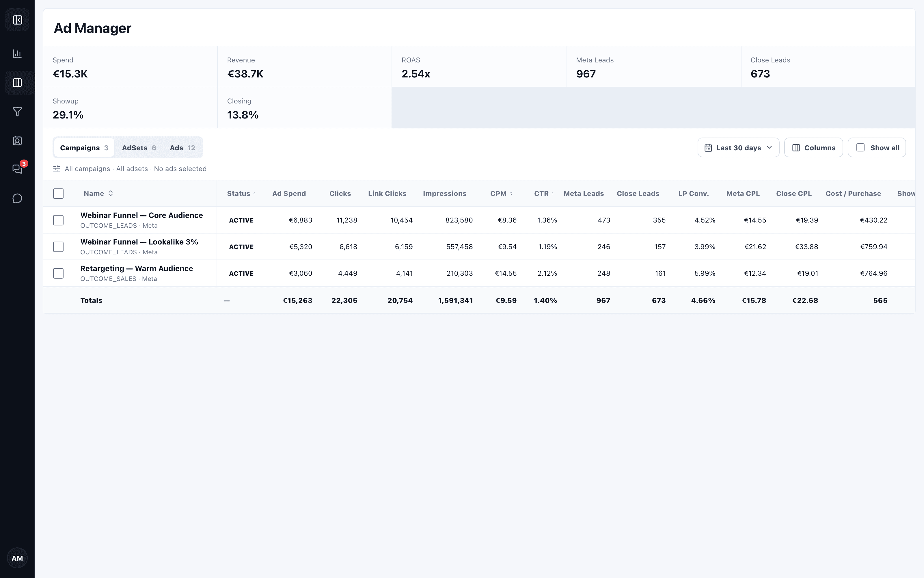This screenshot has width=924, height=578.
Task: Select the Webinar Funnel — Core Audience checkbox
Action: pyautogui.click(x=58, y=220)
